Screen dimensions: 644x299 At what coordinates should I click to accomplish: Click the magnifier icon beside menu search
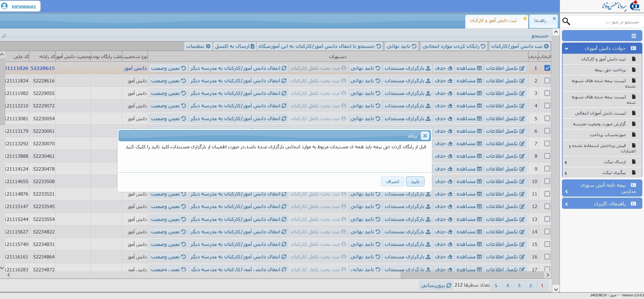coord(566,22)
